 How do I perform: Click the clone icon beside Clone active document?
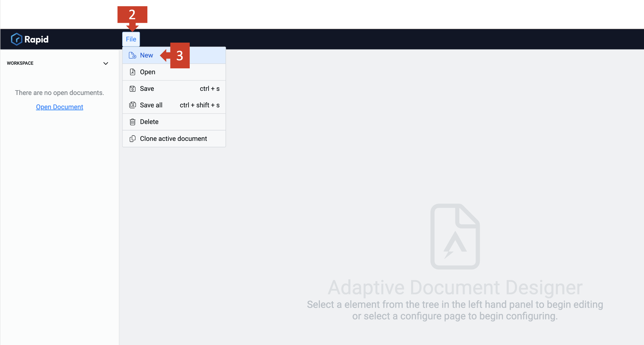132,138
